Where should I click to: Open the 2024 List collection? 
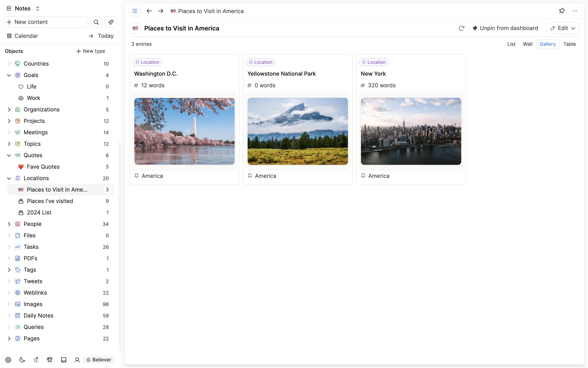click(60, 212)
